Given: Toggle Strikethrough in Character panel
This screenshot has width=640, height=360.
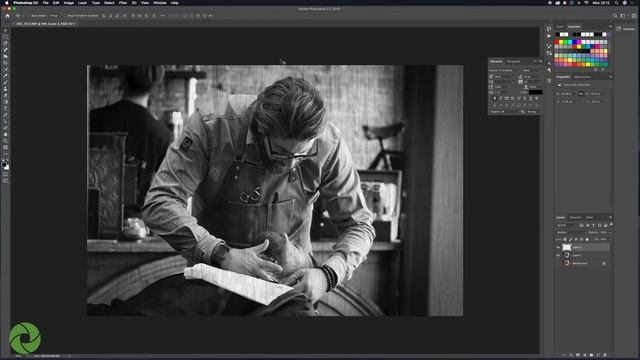Looking at the screenshot, I should pos(537,98).
